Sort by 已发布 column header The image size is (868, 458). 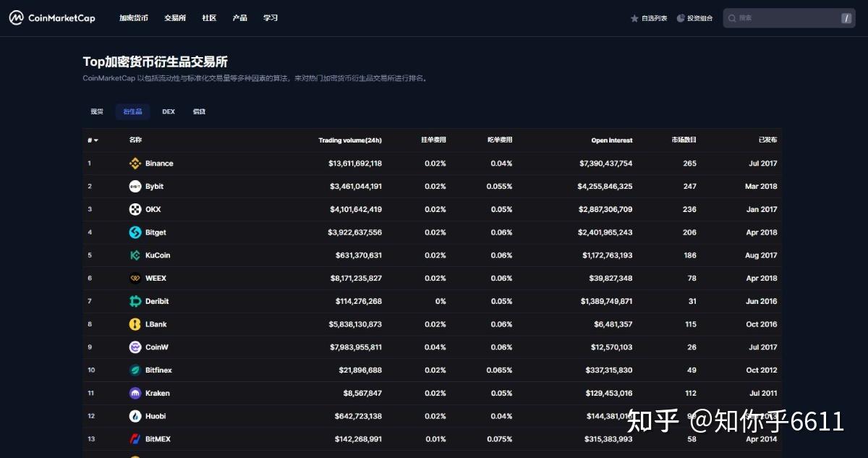[768, 140]
